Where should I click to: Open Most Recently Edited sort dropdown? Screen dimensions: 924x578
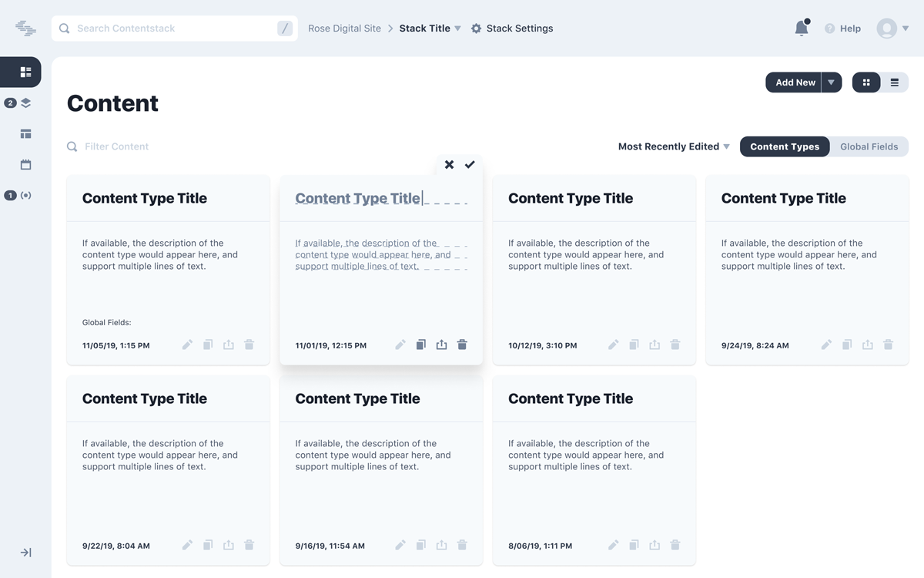[x=674, y=146]
